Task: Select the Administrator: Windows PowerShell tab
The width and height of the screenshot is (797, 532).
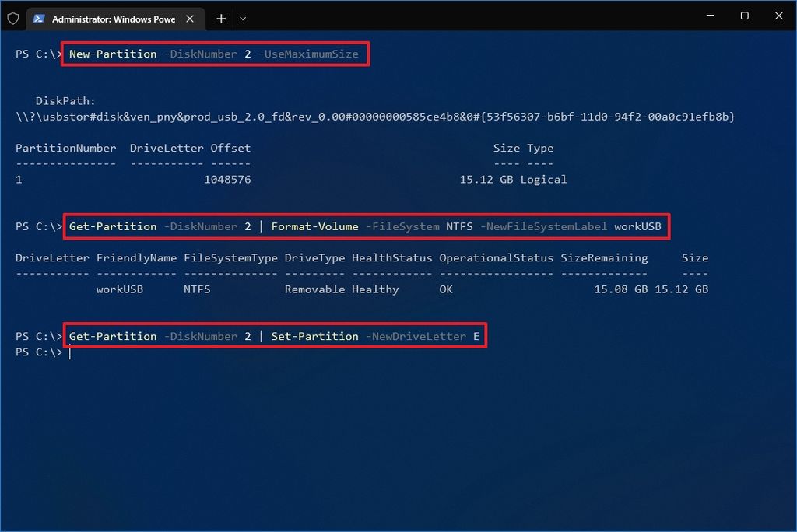Action: [x=109, y=17]
